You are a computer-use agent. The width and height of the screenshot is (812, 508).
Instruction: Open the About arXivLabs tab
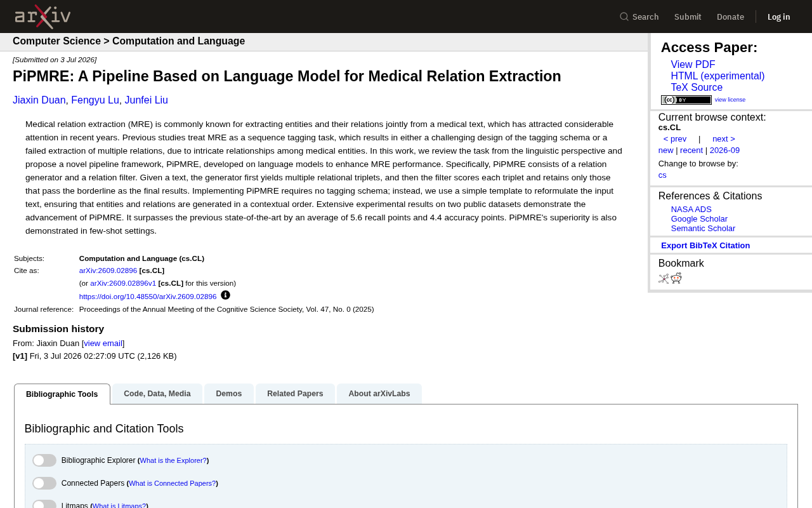[x=379, y=394]
